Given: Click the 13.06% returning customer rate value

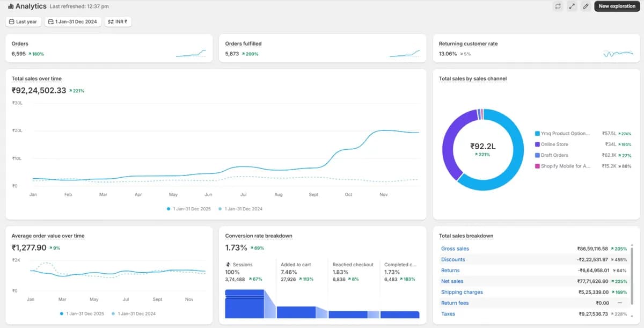Looking at the screenshot, I should 448,54.
